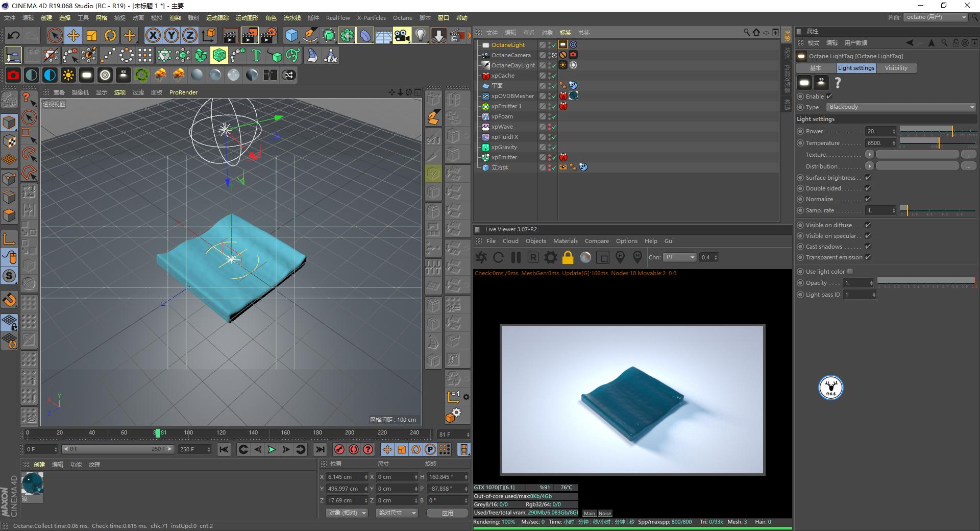
Task: Select the Move tool
Action: (73, 35)
